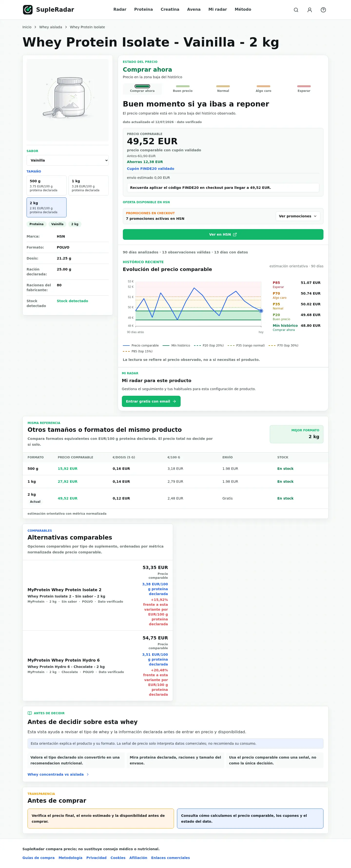Click the SupleRadar logo icon
Screen dimensions: 351x868
click(x=28, y=10)
